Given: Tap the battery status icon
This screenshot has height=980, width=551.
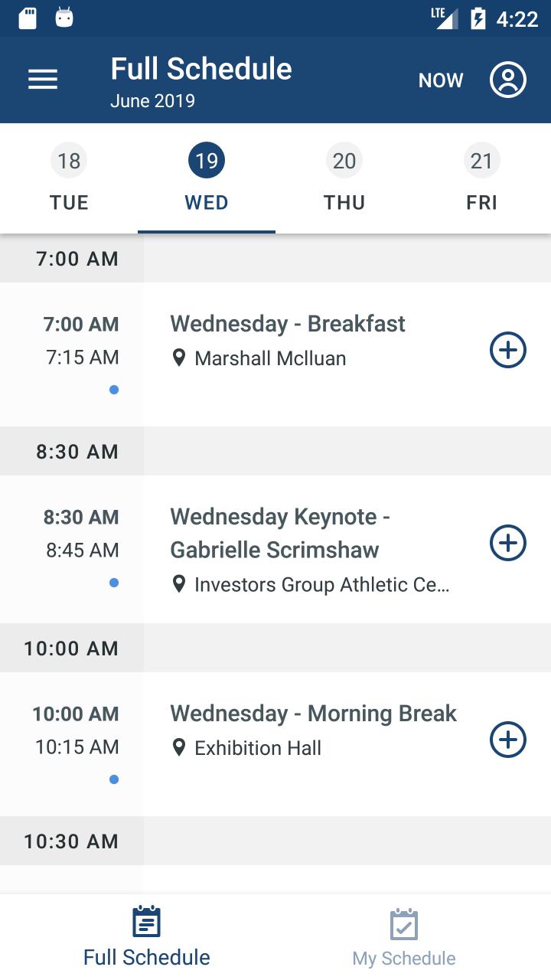Looking at the screenshot, I should point(478,18).
